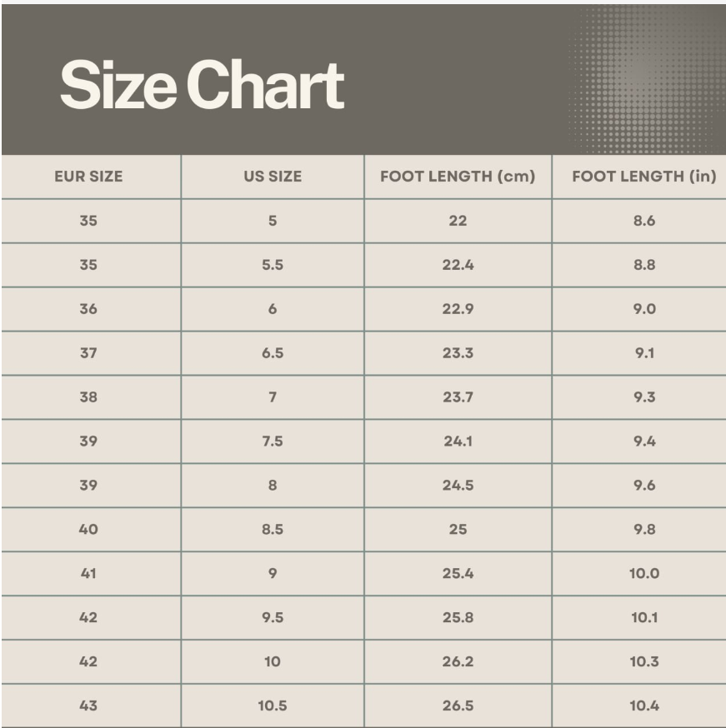Screen dimensions: 726x728
Task: Click the dotted halftone pattern in the header
Action: (x=643, y=79)
